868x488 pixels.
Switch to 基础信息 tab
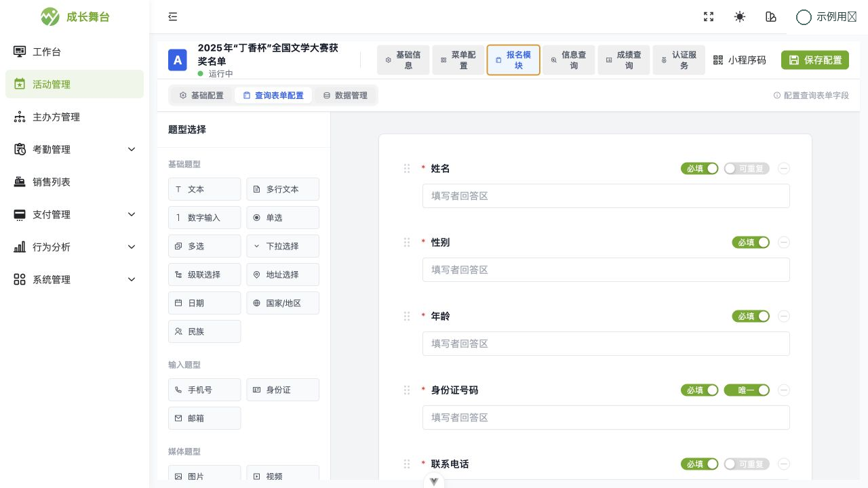[x=403, y=60]
